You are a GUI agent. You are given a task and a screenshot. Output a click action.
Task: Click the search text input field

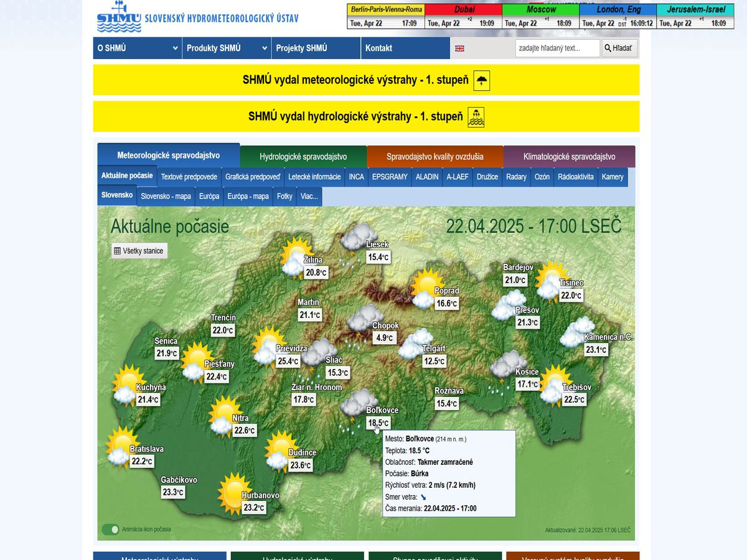[x=557, y=48]
